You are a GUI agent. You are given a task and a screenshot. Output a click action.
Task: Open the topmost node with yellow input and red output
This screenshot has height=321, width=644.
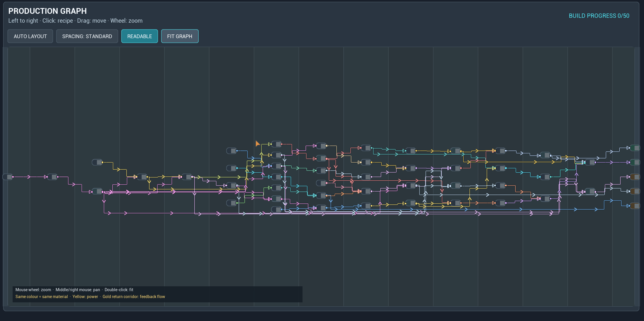click(x=276, y=144)
